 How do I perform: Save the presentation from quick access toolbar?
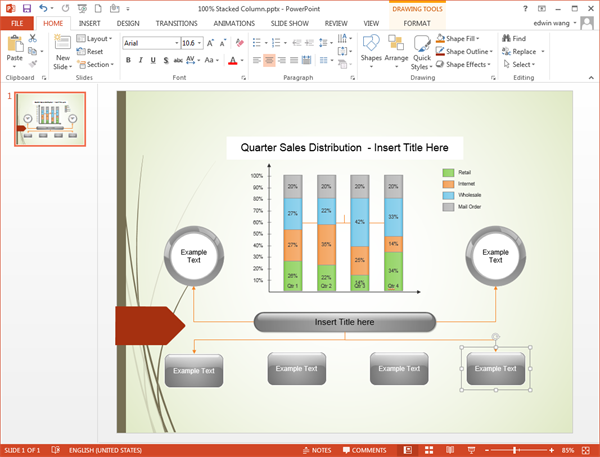point(26,8)
